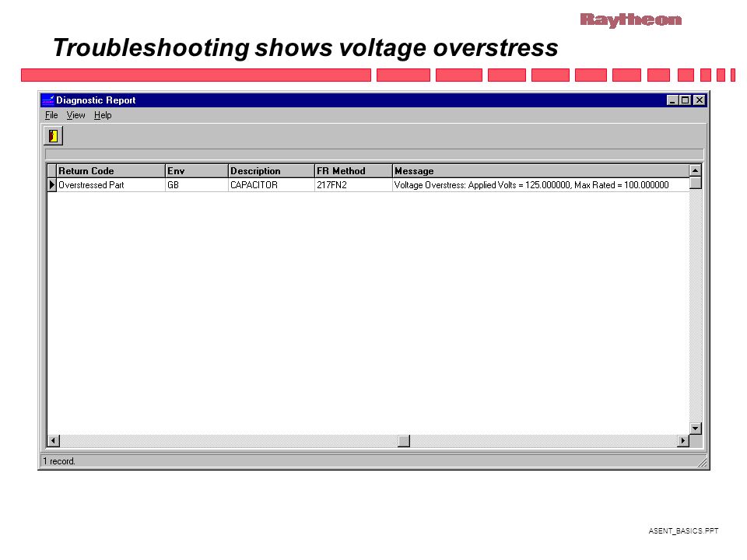The height and width of the screenshot is (560, 747).
Task: Click the window resize grip in the status bar
Action: (x=702, y=462)
